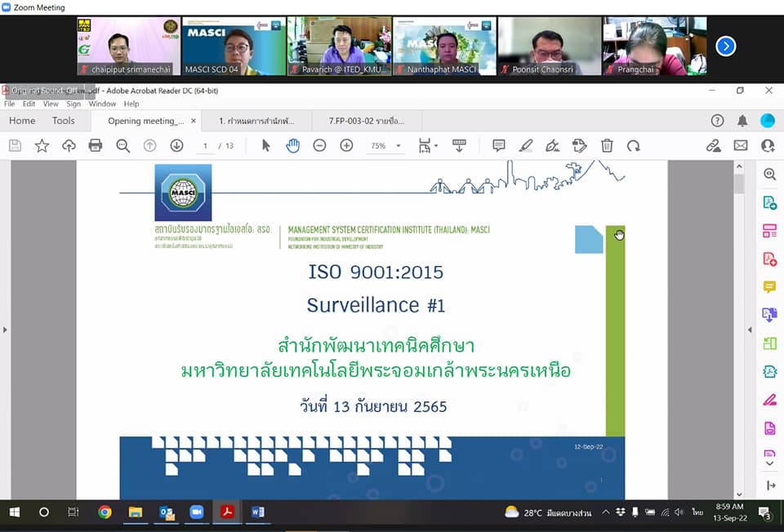Print the document with printer icon
The image size is (784, 532).
(95, 146)
